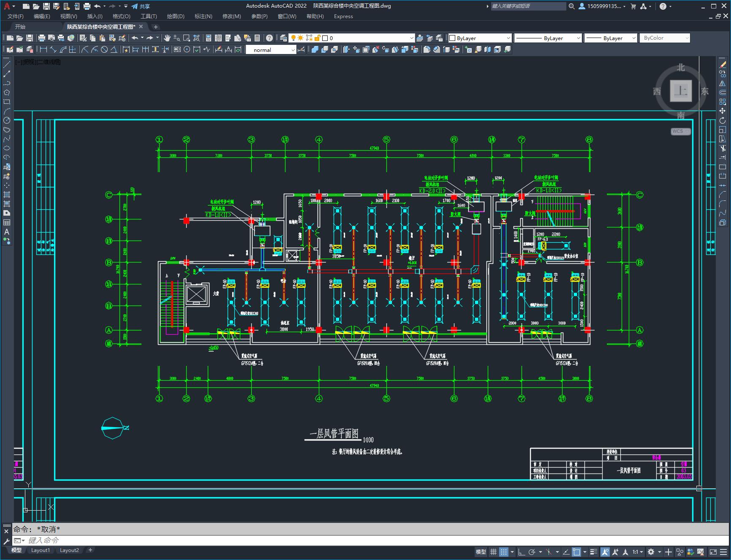Image resolution: width=731 pixels, height=560 pixels.
Task: Click the layer sun freeze/thaw icon
Action: point(301,38)
